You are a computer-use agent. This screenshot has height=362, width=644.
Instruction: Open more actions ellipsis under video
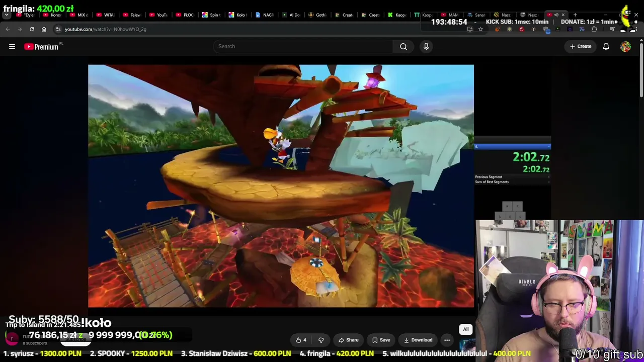447,340
